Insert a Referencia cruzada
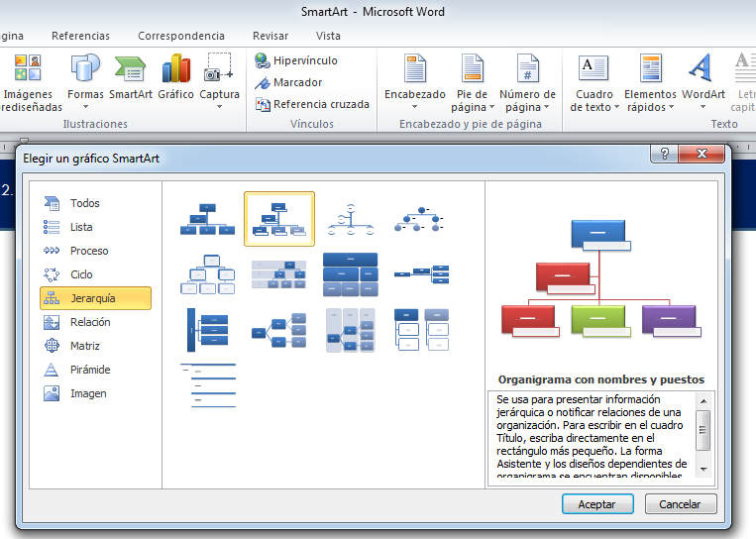Viewport: 756px width, 539px height. click(312, 104)
